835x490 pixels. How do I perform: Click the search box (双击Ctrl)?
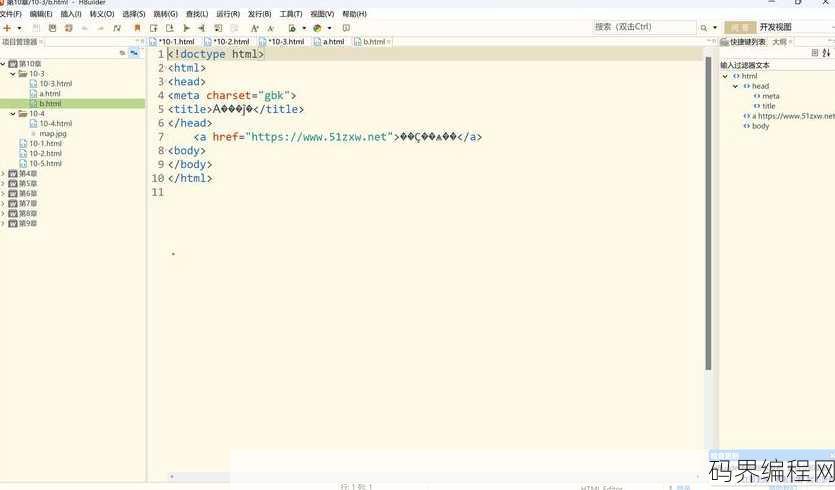pyautogui.click(x=644, y=27)
